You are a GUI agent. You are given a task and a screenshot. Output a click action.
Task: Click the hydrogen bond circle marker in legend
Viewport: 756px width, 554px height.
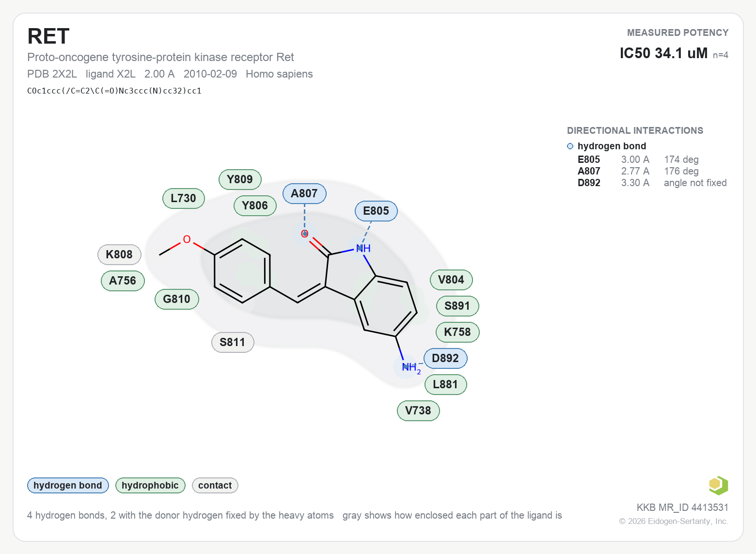click(x=570, y=146)
